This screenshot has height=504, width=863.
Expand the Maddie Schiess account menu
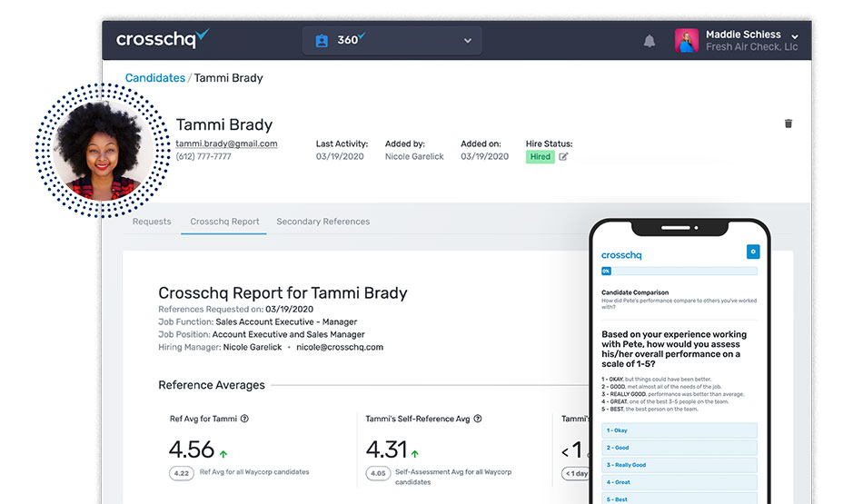(795, 36)
